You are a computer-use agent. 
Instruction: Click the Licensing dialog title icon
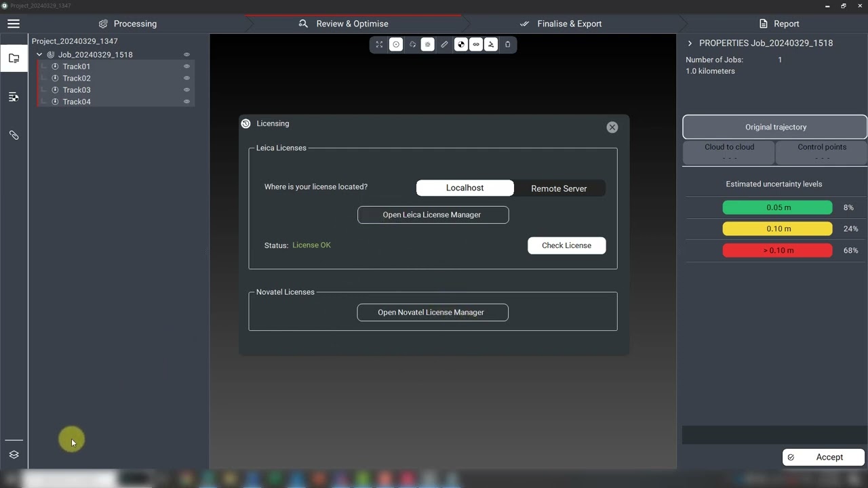tap(245, 124)
